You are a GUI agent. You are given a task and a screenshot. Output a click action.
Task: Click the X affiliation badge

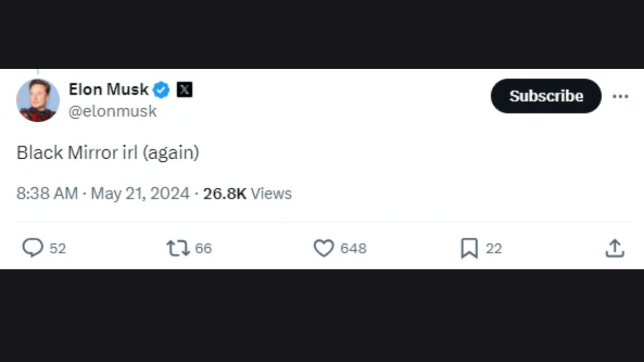click(184, 90)
